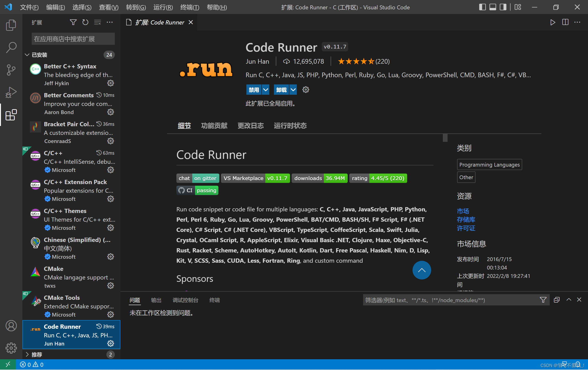Click the filter extensions funnel icon
This screenshot has width=588, height=370.
click(73, 22)
